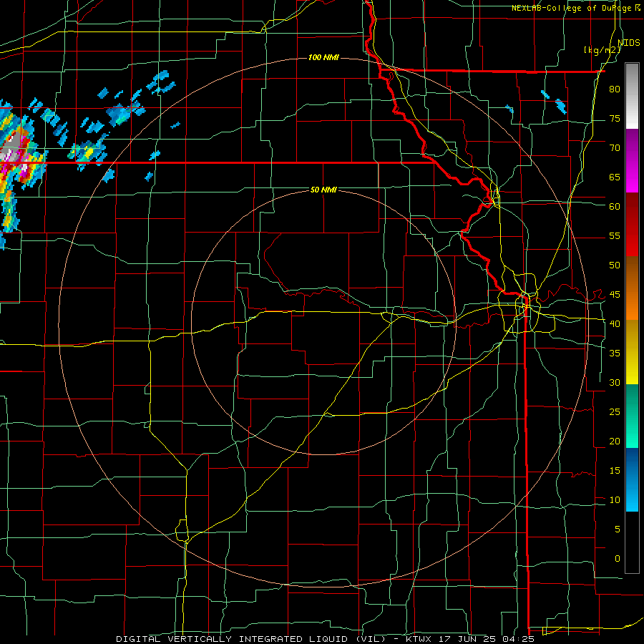Click the "50 NMI" range ring label
The width and height of the screenshot is (644, 644).
[323, 190]
